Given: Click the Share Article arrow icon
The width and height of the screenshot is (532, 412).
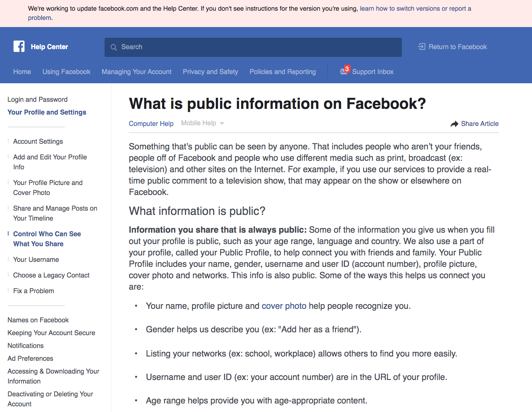Looking at the screenshot, I should coord(454,124).
